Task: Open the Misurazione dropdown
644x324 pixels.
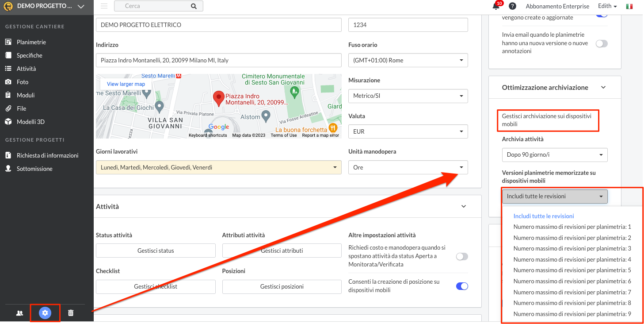Action: coord(408,96)
